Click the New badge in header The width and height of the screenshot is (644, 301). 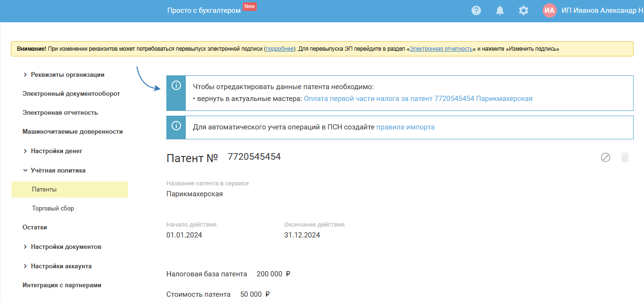coord(249,7)
